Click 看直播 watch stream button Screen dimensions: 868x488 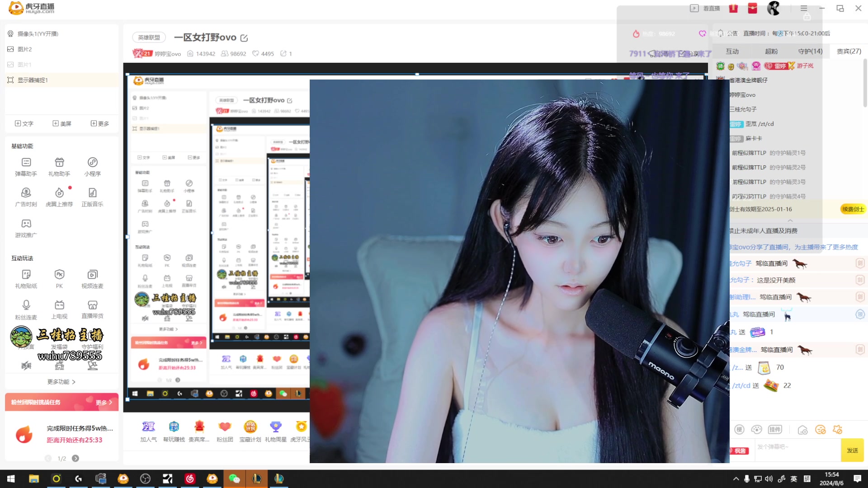[x=705, y=8]
